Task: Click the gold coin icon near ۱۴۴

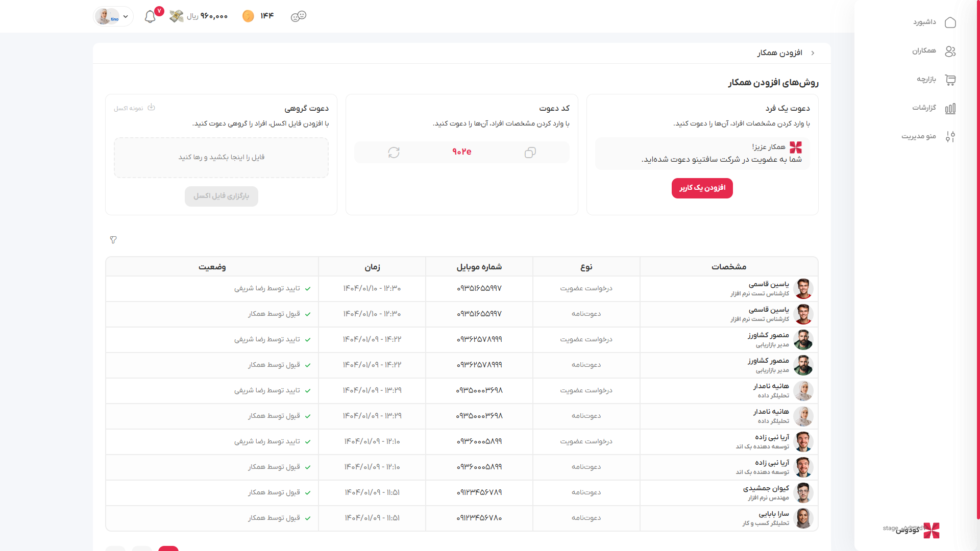Action: [248, 16]
